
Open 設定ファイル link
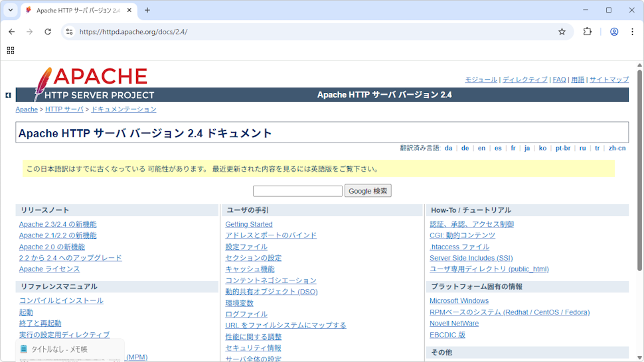point(246,247)
